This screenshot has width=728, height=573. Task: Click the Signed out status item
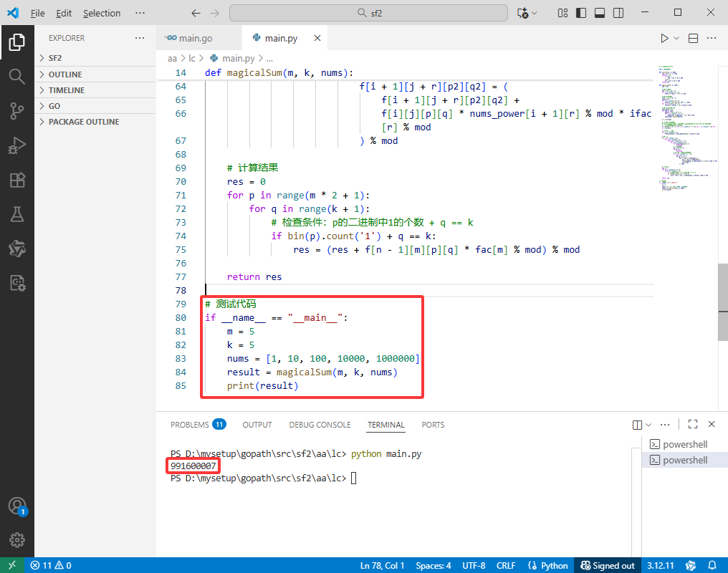[x=608, y=565]
